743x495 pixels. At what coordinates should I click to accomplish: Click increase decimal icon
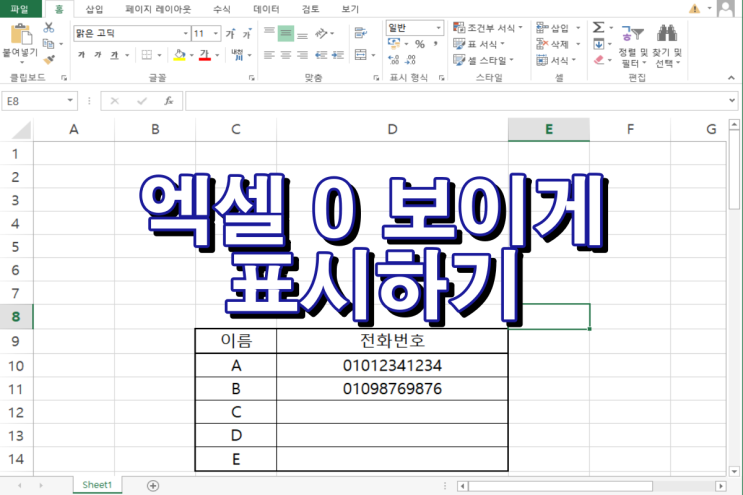coord(393,60)
